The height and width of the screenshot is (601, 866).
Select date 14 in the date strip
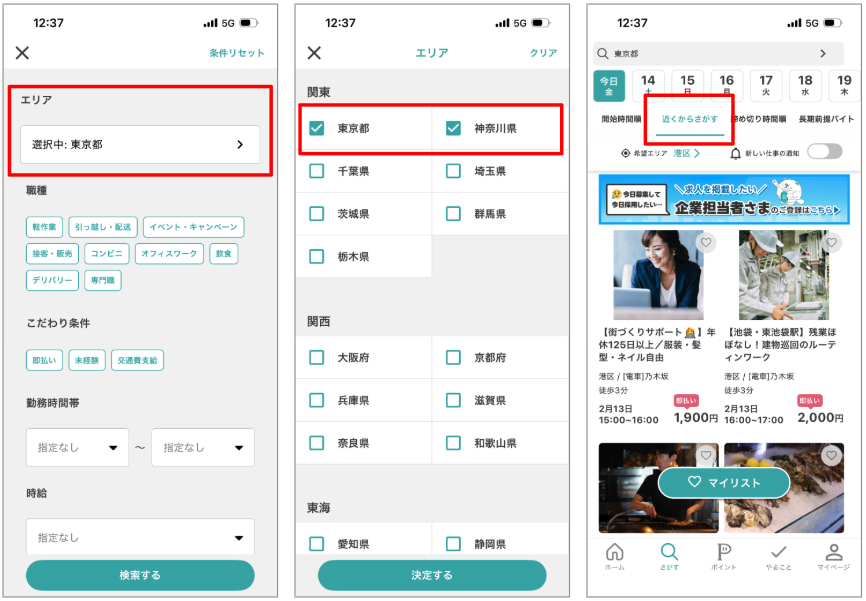point(648,86)
